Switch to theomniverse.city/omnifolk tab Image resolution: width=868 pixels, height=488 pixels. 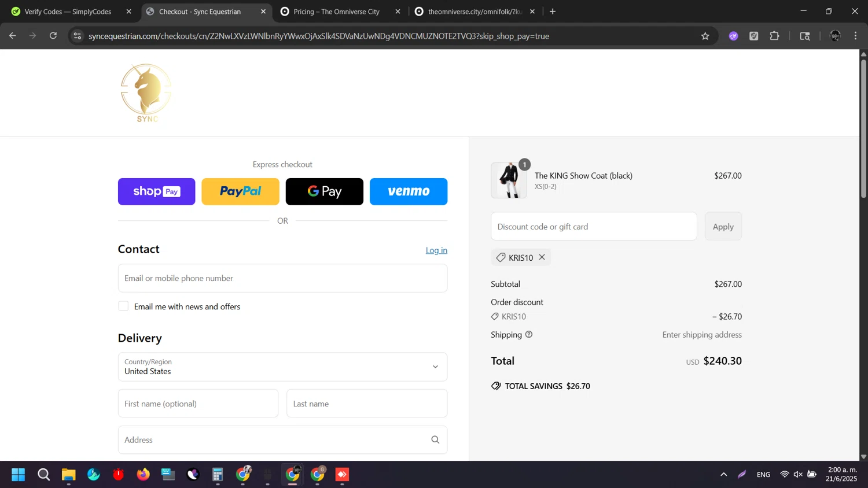point(475,12)
